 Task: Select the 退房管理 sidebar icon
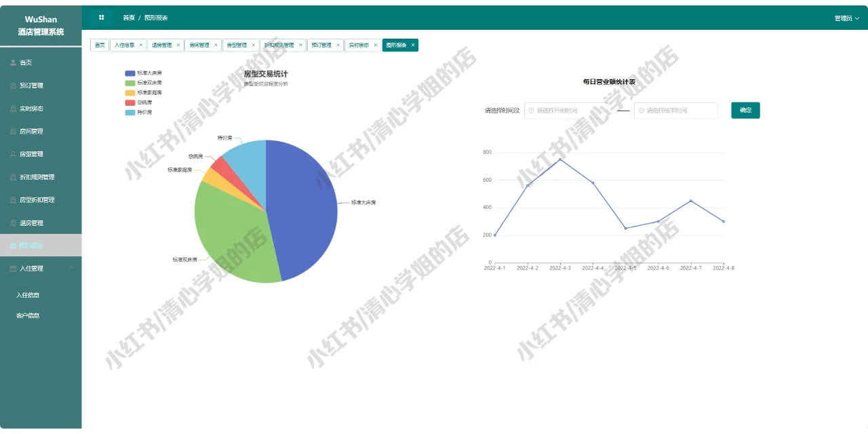coord(14,222)
